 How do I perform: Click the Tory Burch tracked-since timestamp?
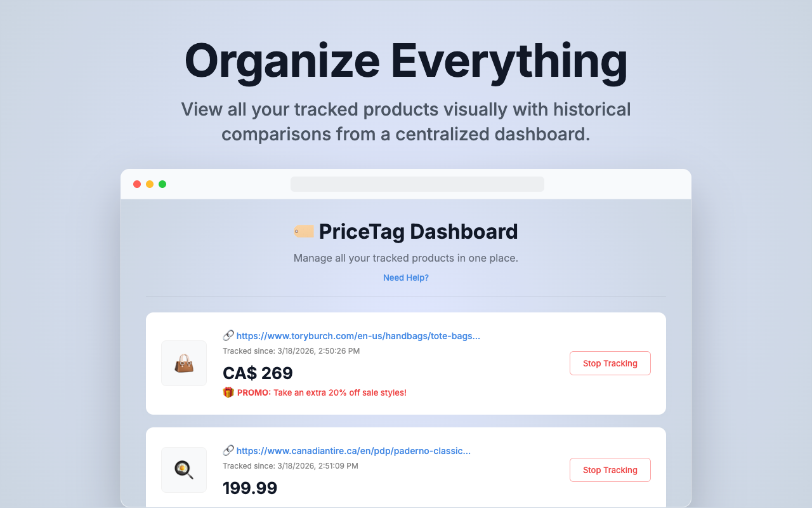point(291,351)
